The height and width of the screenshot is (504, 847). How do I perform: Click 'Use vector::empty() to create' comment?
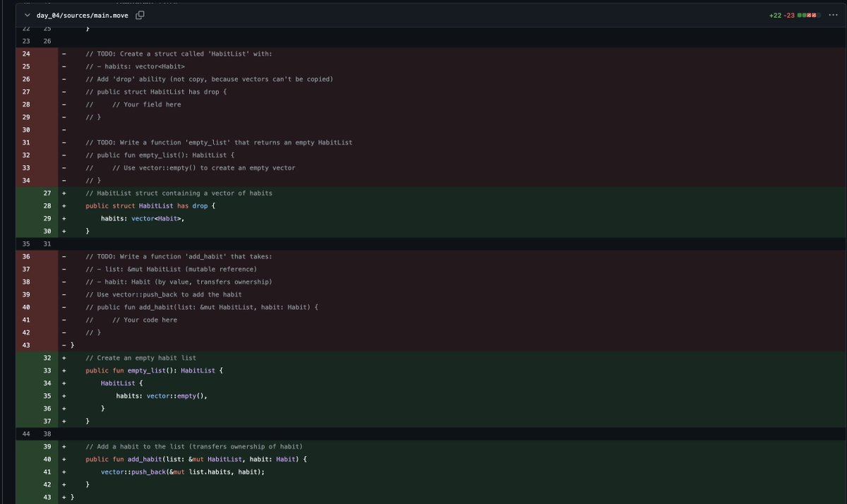pos(191,168)
